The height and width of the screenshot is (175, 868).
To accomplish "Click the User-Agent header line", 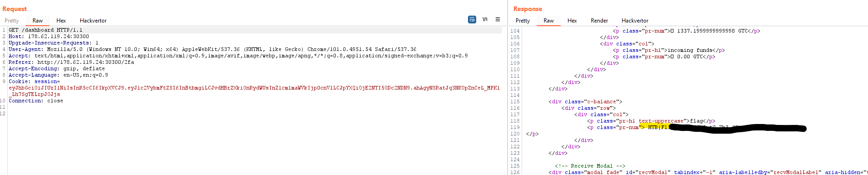I will coord(212,49).
